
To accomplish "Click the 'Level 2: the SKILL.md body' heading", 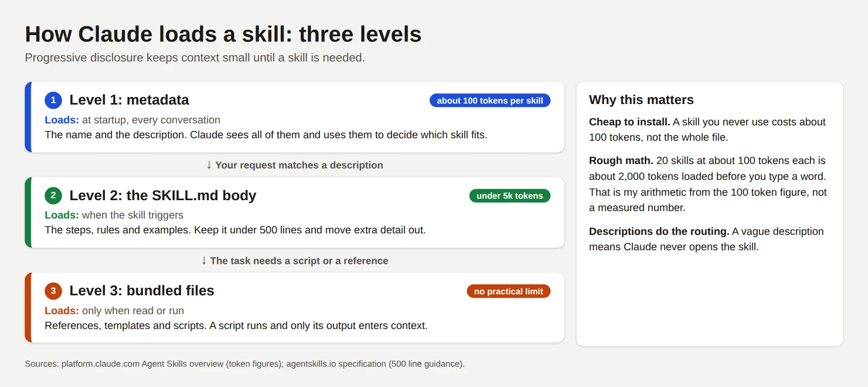I will click(x=163, y=195).
